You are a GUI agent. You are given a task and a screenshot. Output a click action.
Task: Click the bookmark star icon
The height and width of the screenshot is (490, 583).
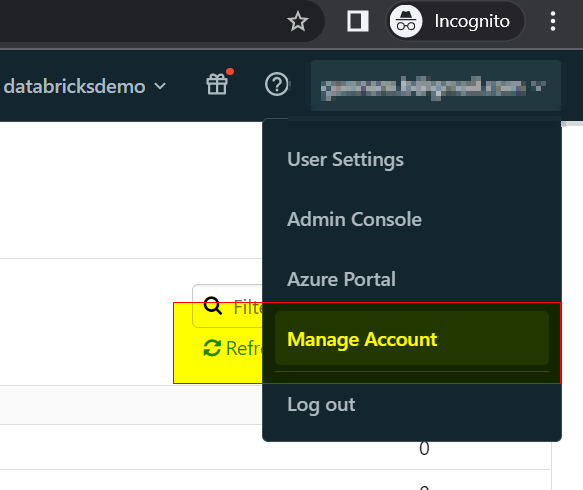click(x=298, y=21)
